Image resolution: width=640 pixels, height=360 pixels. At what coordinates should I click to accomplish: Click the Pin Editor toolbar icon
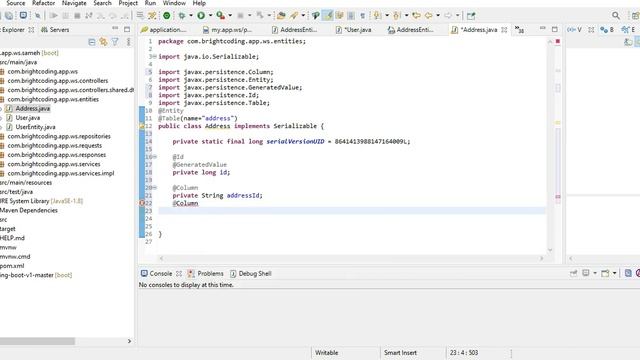[471, 16]
